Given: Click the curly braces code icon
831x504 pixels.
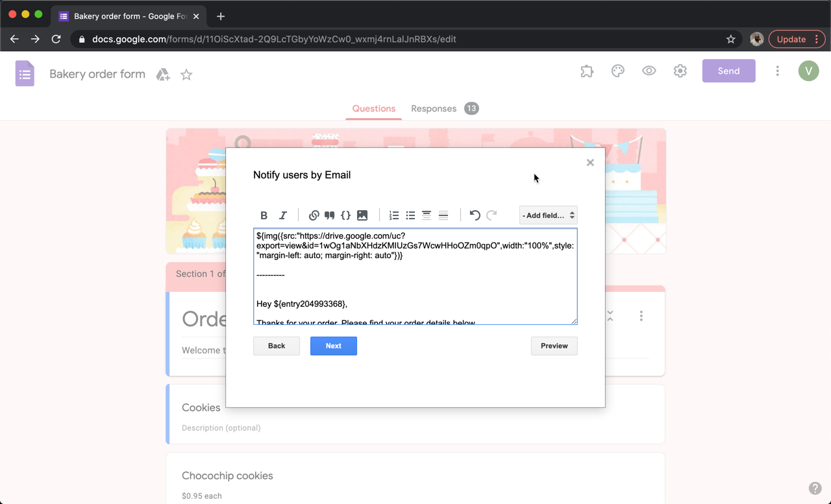Looking at the screenshot, I should (346, 215).
